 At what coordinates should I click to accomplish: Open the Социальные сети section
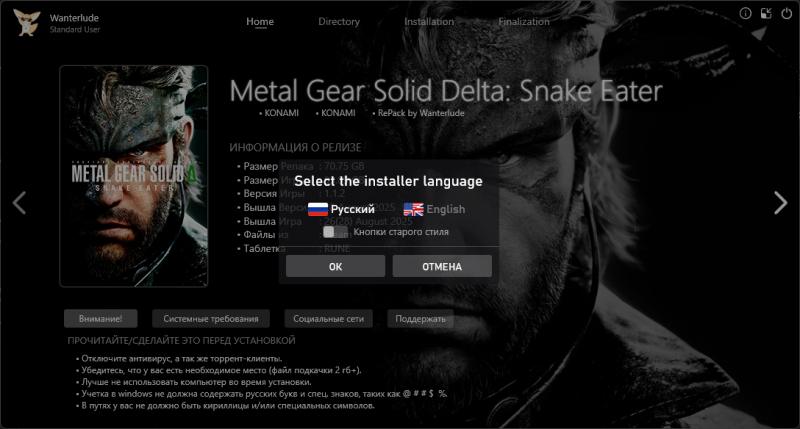point(328,318)
